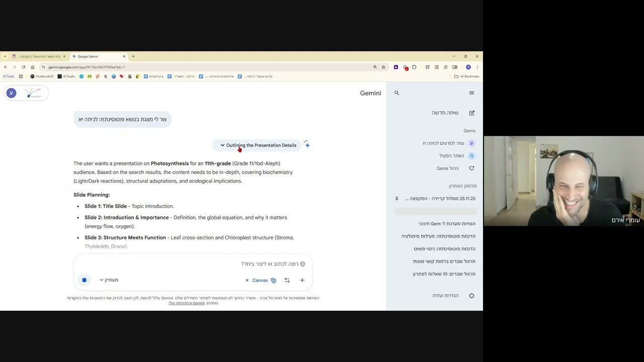The height and width of the screenshot is (362, 644).
Task: Click the 'Slide Planning:' heading
Action: click(92, 195)
